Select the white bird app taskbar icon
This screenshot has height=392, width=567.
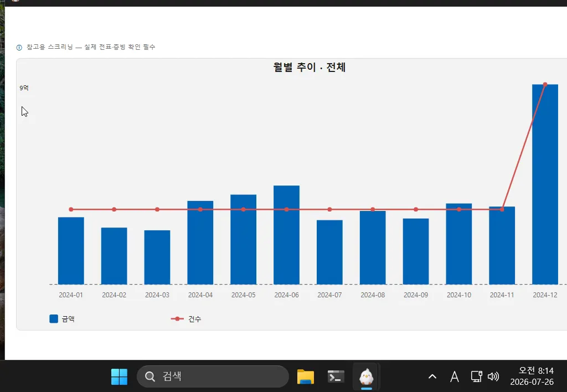click(367, 376)
